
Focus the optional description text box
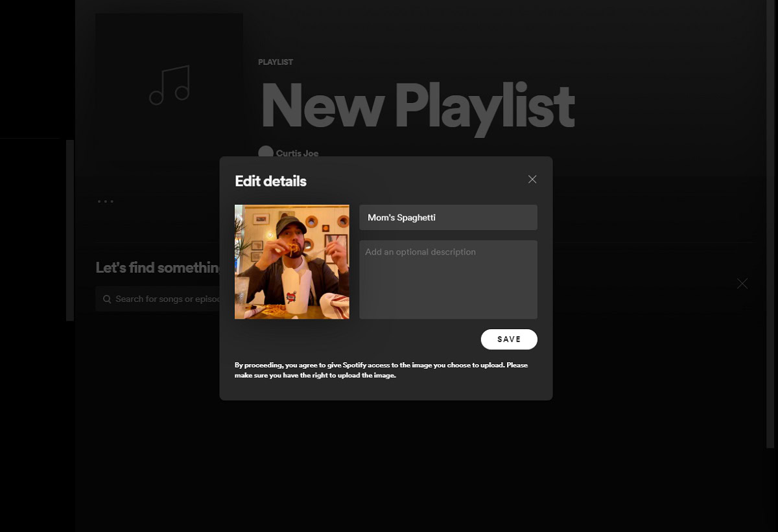[x=448, y=279]
